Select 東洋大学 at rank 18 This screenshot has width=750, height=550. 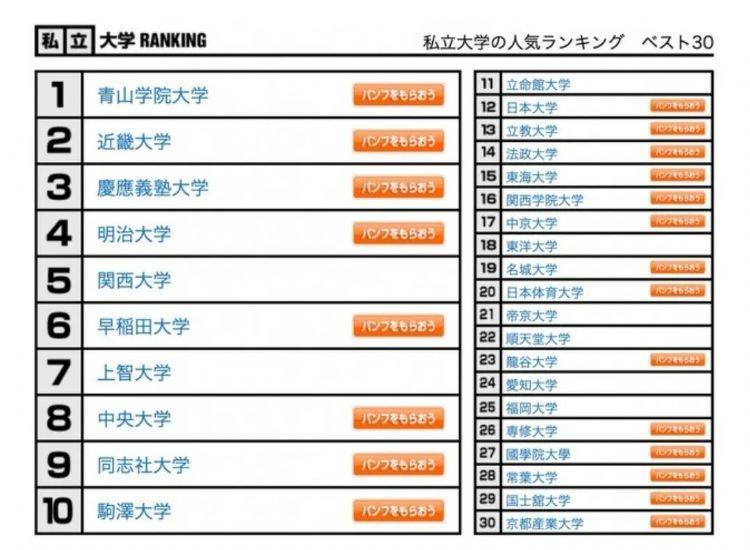531,246
